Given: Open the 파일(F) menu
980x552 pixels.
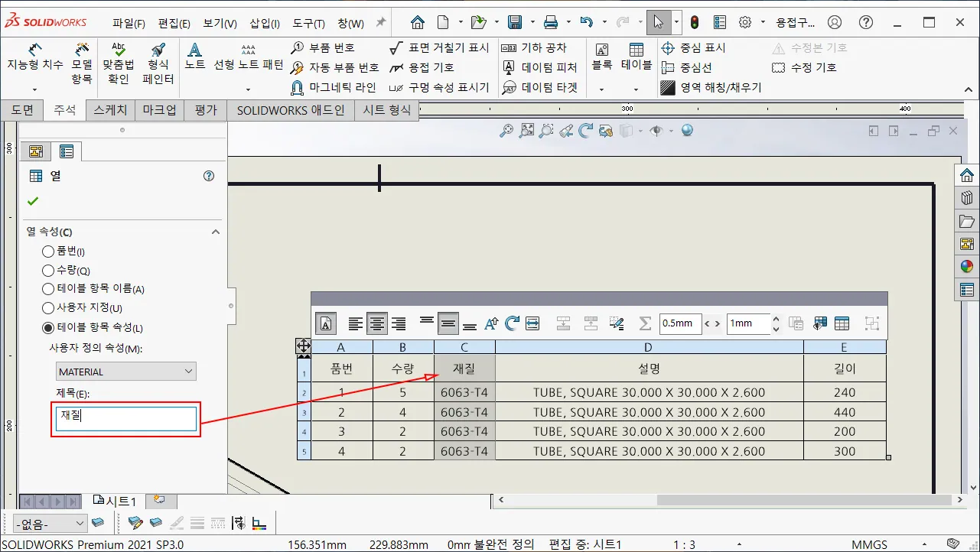Looking at the screenshot, I should pos(129,23).
